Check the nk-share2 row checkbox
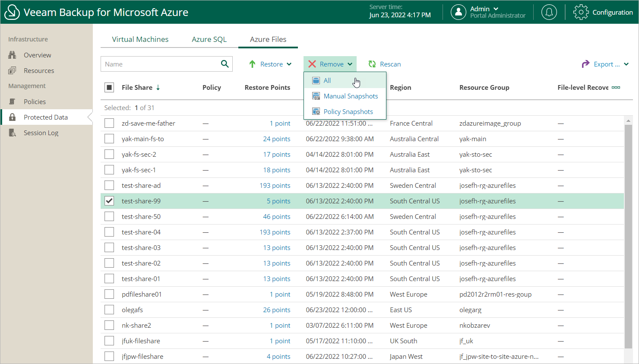This screenshot has height=364, width=639. 109,325
